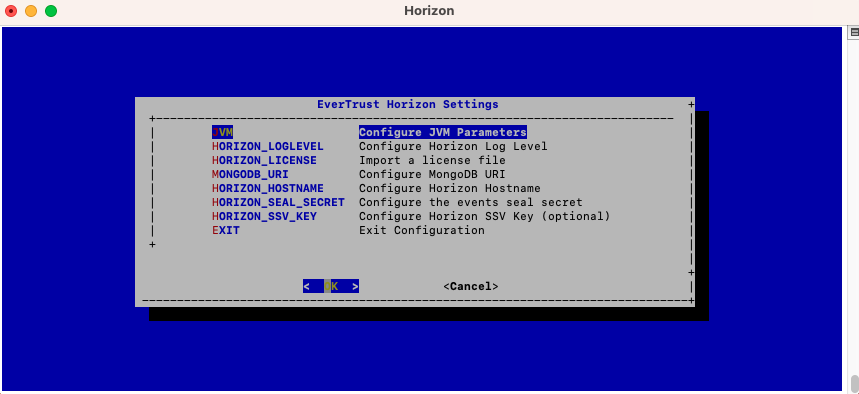
Task: Select HORIZON_LOGLEVEL menu entry
Action: click(x=268, y=146)
